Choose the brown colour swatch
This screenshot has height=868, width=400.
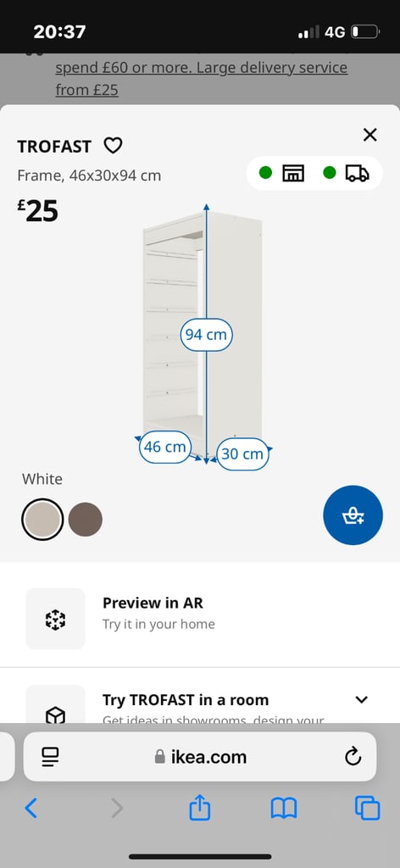[86, 520]
